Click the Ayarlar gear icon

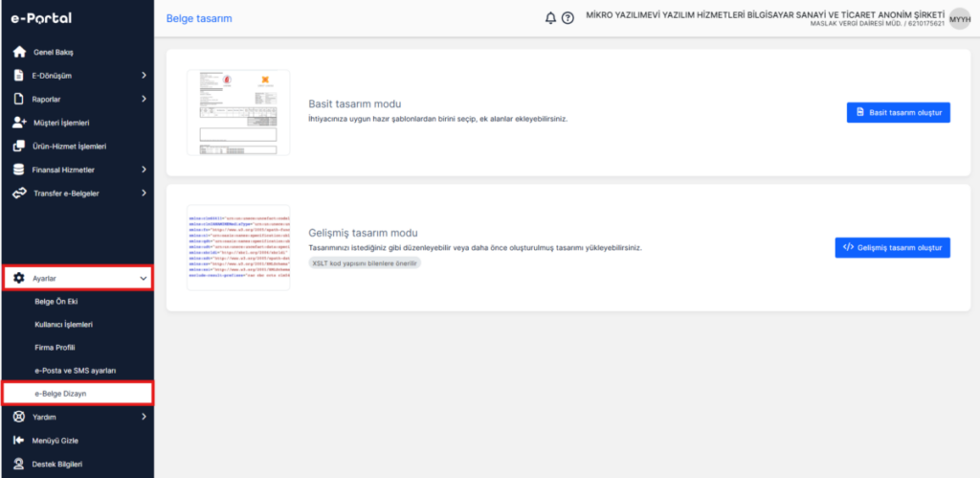[x=19, y=279]
